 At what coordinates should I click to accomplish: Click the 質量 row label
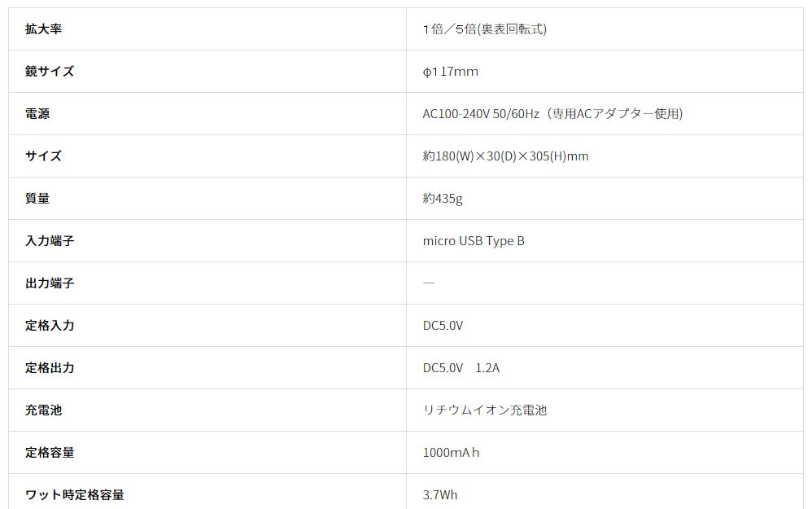37,199
